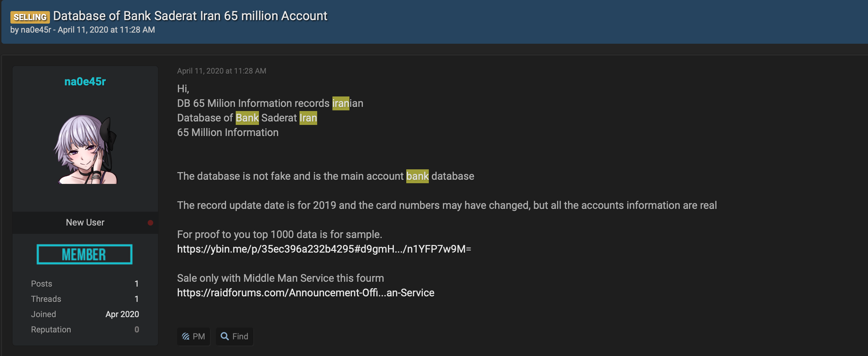Send a PM to the poster
The height and width of the screenshot is (356, 868).
click(193, 336)
